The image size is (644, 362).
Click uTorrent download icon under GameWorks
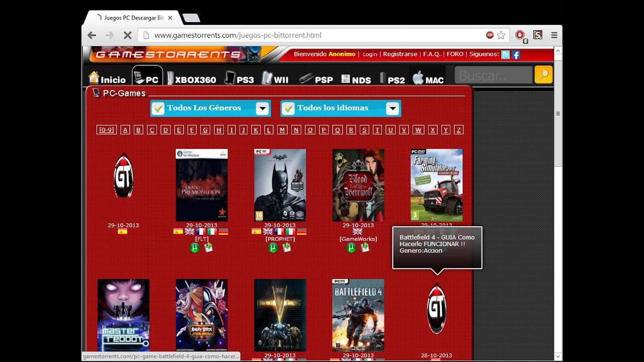coord(352,247)
